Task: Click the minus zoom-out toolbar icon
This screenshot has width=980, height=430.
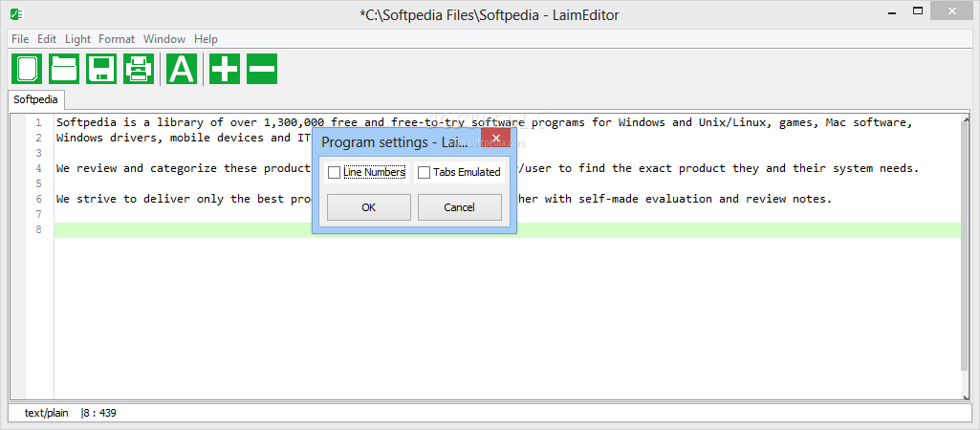Action: [x=262, y=69]
